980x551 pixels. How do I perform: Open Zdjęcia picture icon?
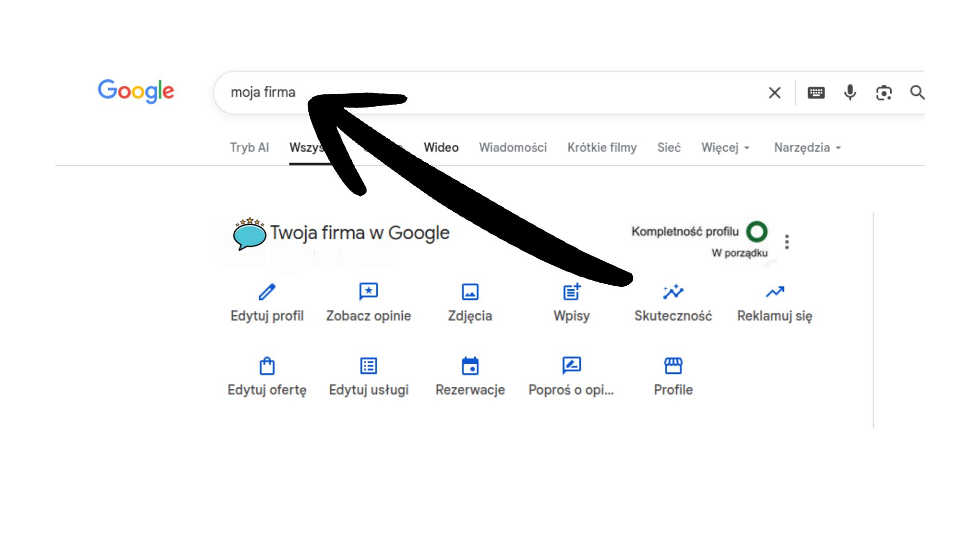470,292
